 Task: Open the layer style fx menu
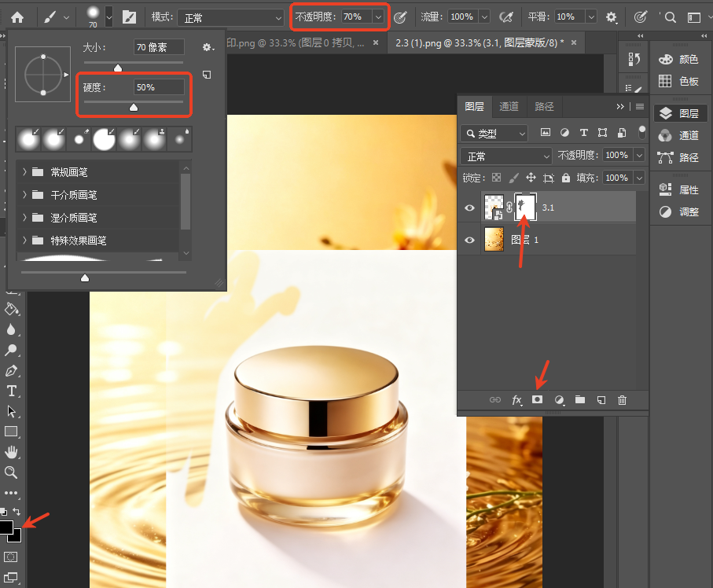516,400
